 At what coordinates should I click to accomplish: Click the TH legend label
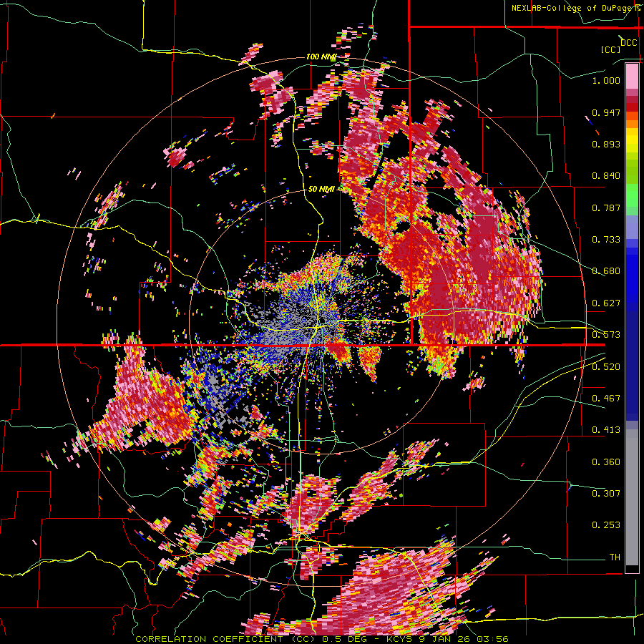point(615,557)
